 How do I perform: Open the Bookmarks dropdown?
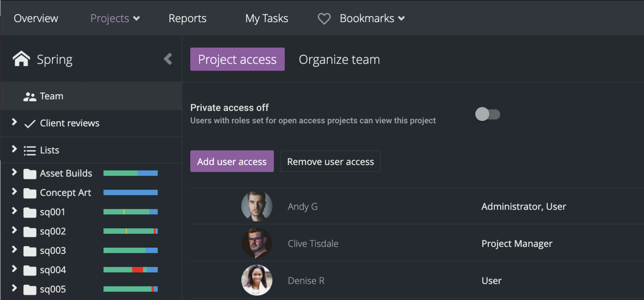[x=372, y=19]
